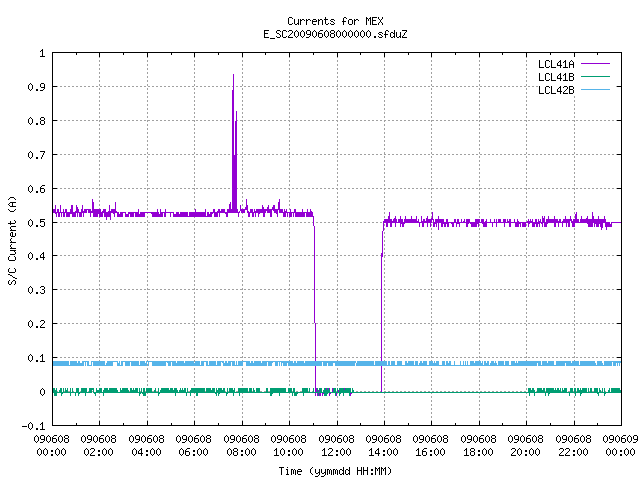Click the x-axis tick '090608 10:00'
This screenshot has width=640, height=480.
[x=288, y=446]
